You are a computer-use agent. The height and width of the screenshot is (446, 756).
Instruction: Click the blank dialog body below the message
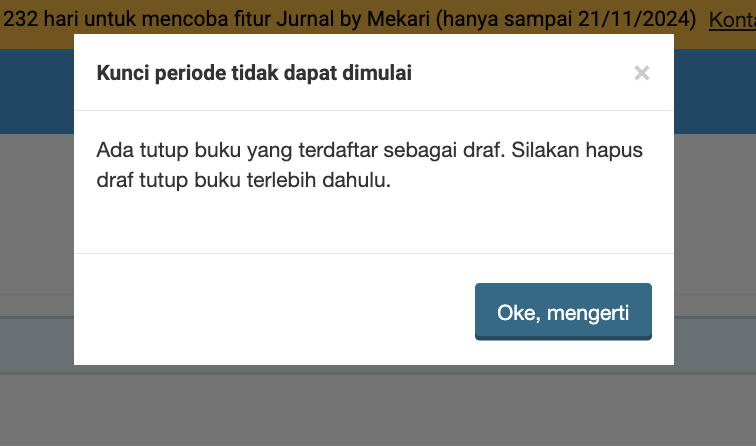click(x=374, y=222)
